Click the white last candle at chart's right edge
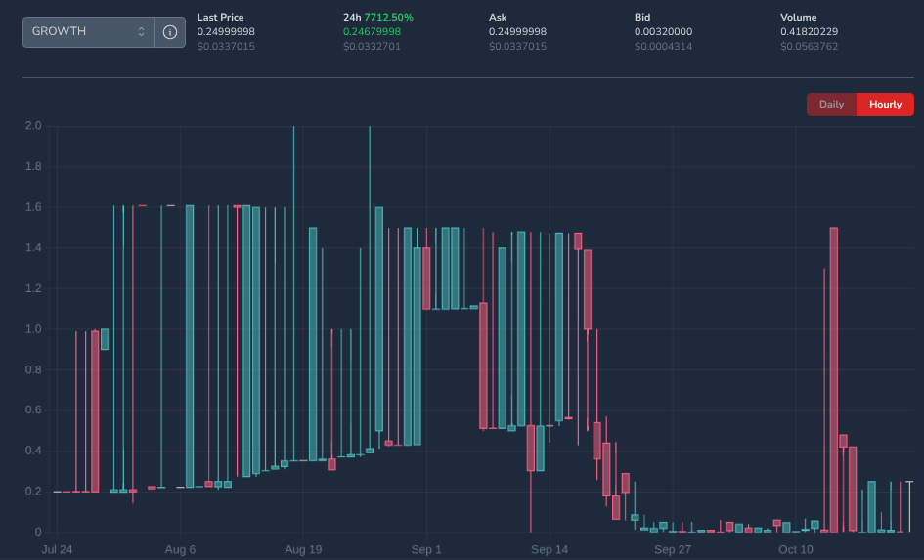 tap(909, 506)
